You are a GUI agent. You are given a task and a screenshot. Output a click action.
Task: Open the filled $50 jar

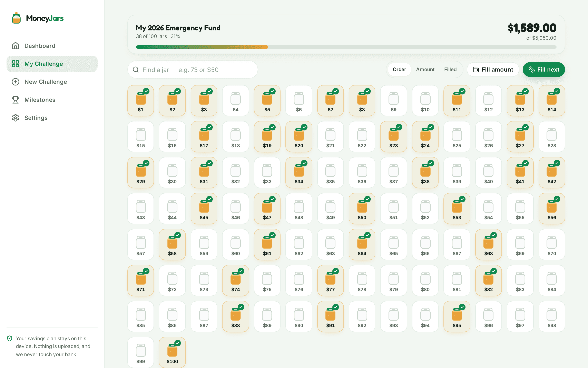pyautogui.click(x=362, y=209)
